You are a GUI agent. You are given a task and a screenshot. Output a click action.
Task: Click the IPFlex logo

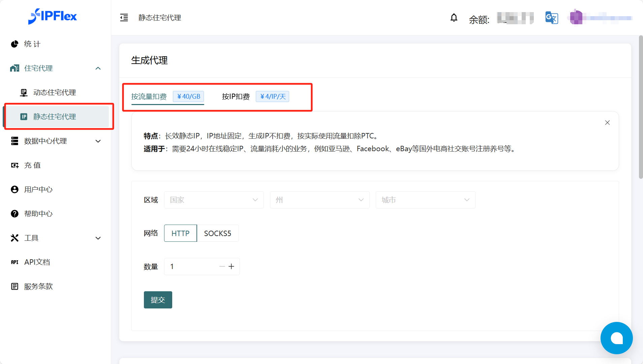click(x=53, y=16)
